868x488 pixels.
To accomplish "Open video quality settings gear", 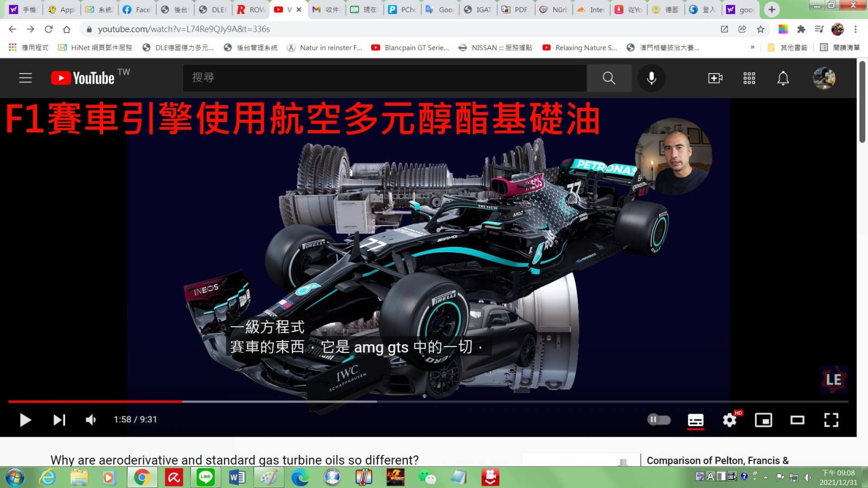I will click(730, 420).
